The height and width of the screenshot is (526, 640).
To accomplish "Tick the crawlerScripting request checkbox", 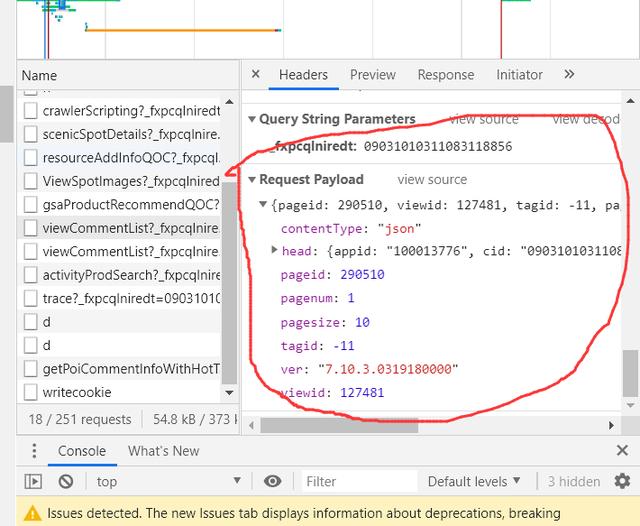I will point(31,111).
